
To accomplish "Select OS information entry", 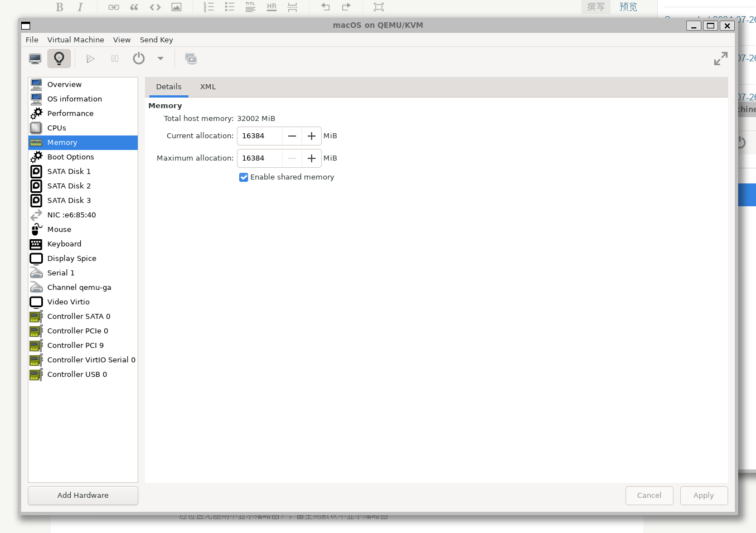I will pos(83,99).
